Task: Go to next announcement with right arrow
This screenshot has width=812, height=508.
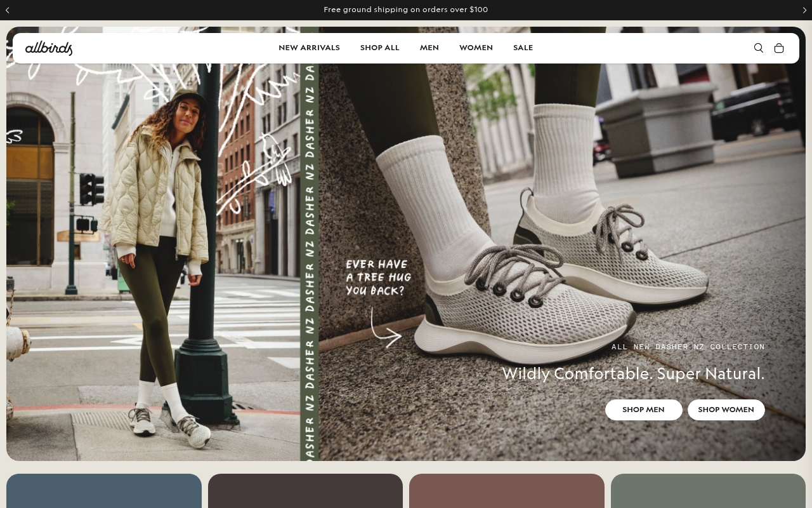Action: [x=804, y=10]
